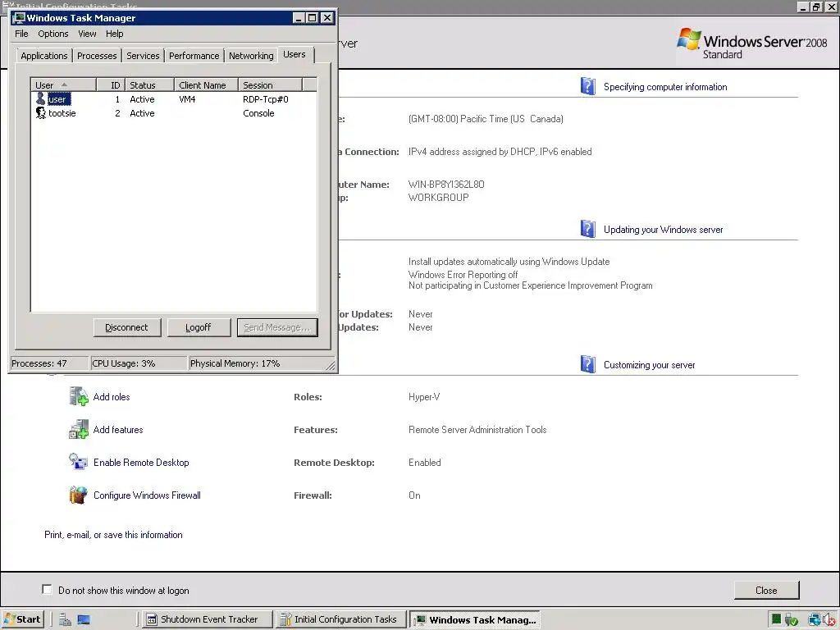Image resolution: width=840 pixels, height=630 pixels.
Task: Open the Configure Windows Firewall link
Action: (147, 495)
